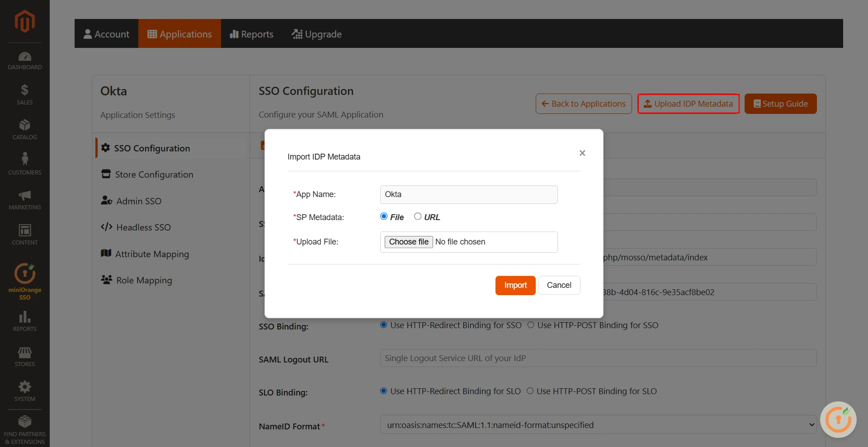Click the miniOrange SSO sidebar icon
Screen dimensions: 868x447
[x=24, y=276]
